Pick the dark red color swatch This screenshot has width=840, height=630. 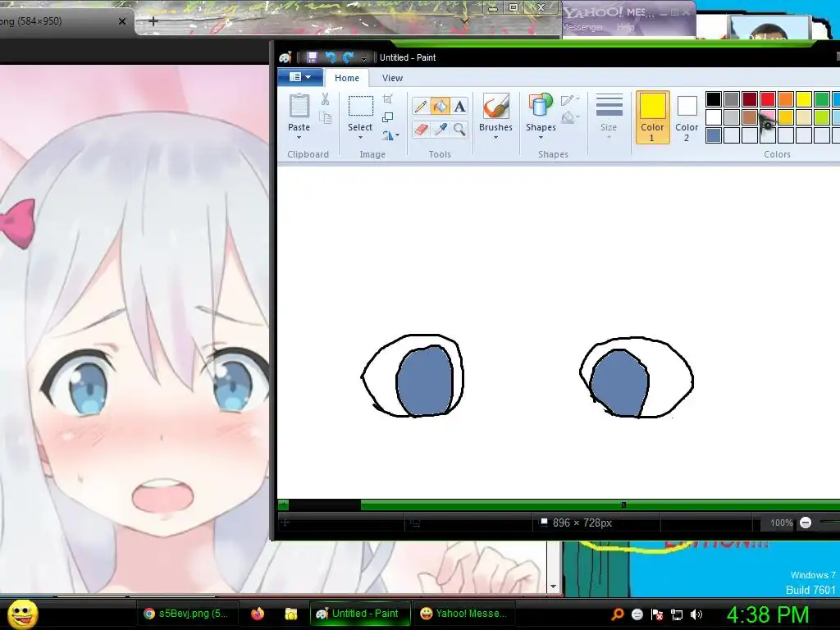click(750, 99)
